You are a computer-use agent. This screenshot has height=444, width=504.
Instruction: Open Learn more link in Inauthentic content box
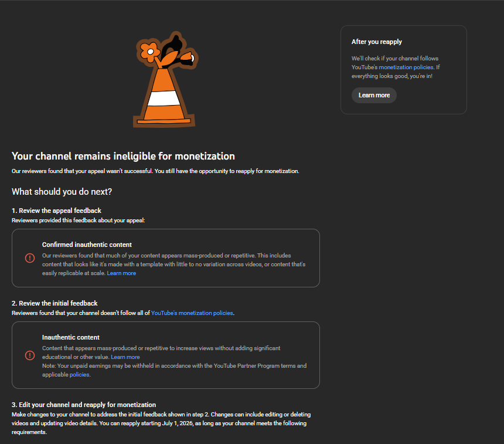125,357
